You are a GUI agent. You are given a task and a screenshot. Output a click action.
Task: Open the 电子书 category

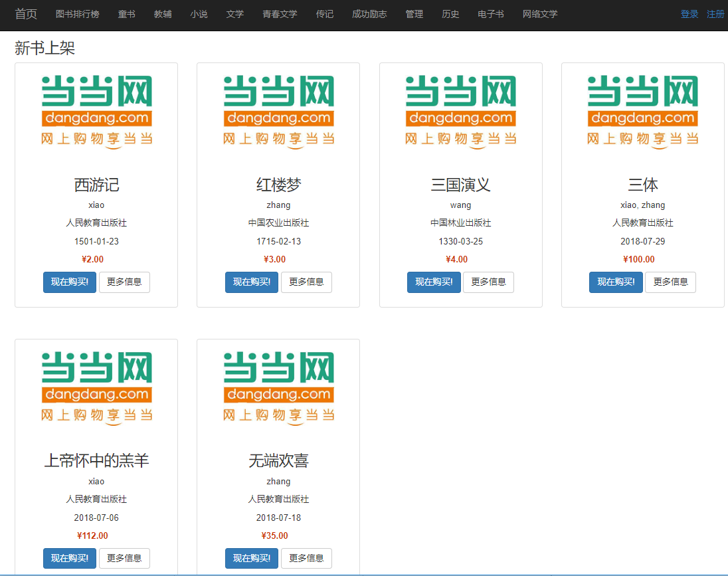coord(491,15)
